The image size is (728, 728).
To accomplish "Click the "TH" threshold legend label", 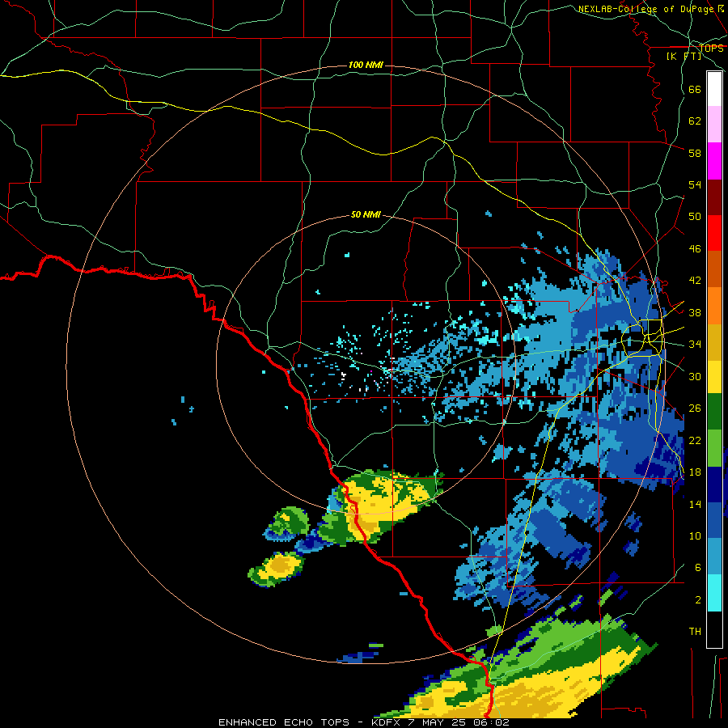I will (x=695, y=632).
